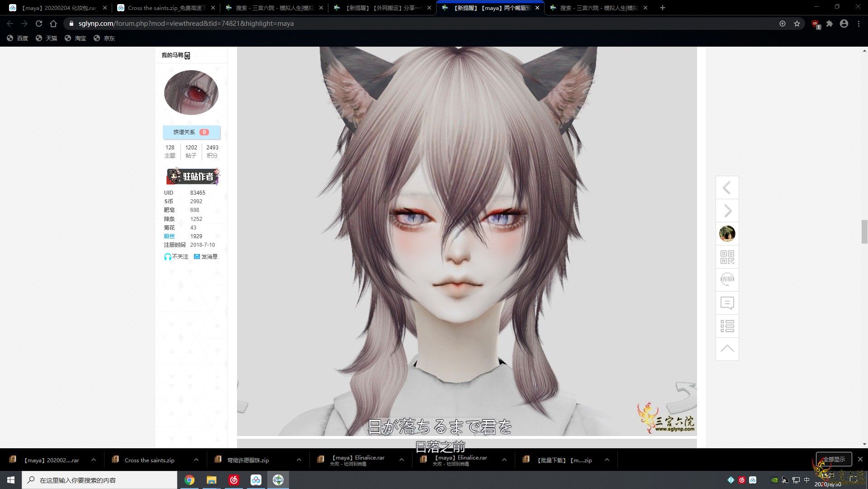Jump to page top with up arrow

[x=727, y=349]
